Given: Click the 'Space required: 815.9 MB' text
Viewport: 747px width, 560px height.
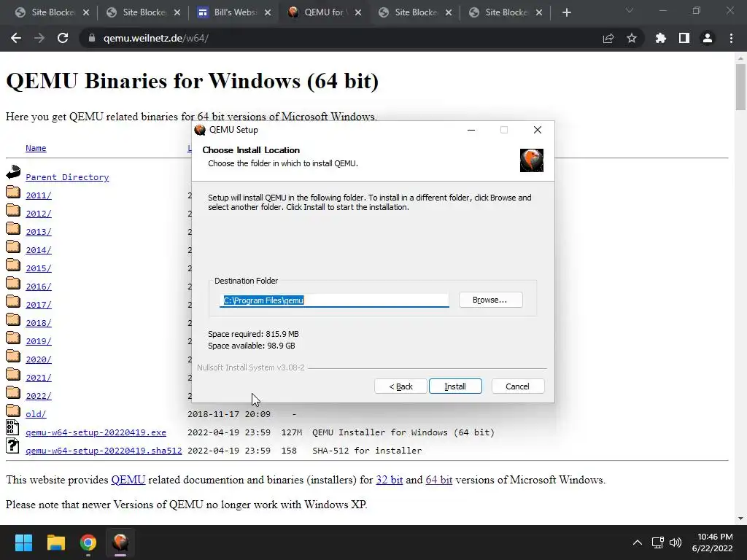Looking at the screenshot, I should pyautogui.click(x=253, y=334).
